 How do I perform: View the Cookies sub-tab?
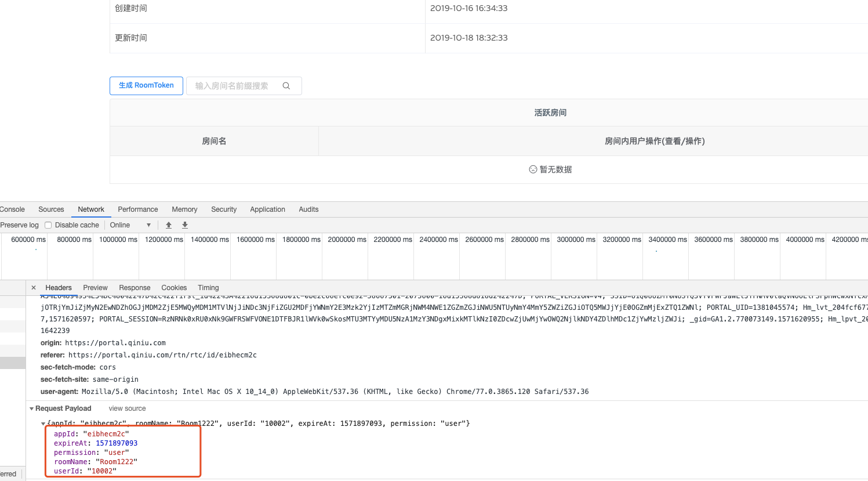pos(174,288)
